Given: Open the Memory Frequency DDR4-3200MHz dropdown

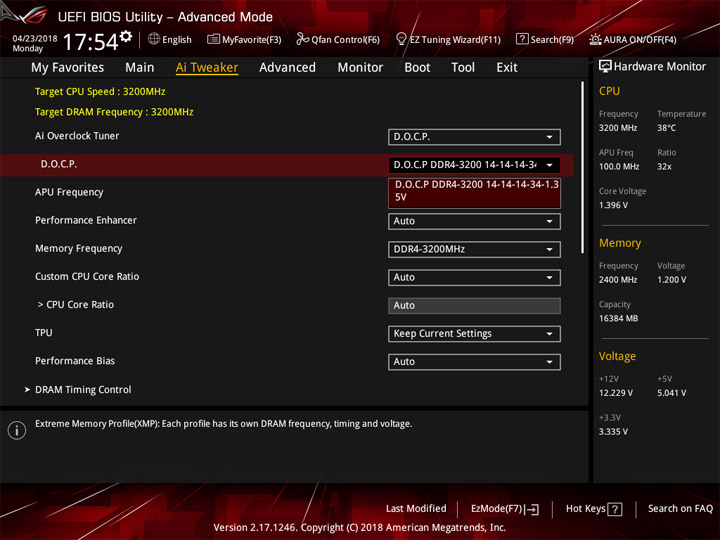Looking at the screenshot, I should point(474,249).
